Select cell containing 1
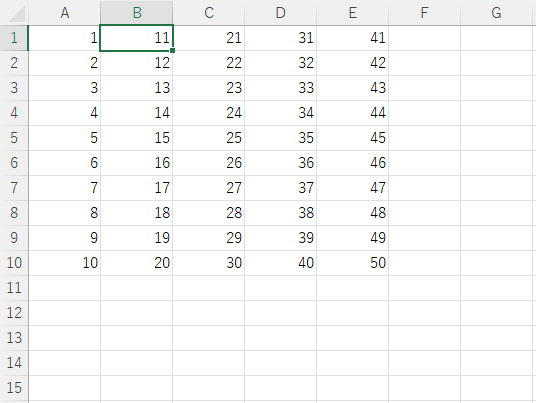 coord(65,38)
